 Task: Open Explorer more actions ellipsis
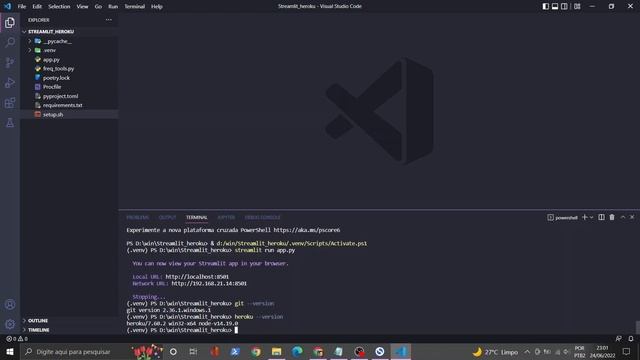tap(109, 20)
